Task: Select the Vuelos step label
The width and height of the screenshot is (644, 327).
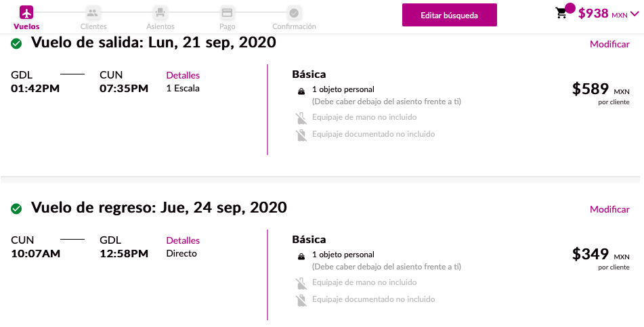Action: (x=26, y=26)
